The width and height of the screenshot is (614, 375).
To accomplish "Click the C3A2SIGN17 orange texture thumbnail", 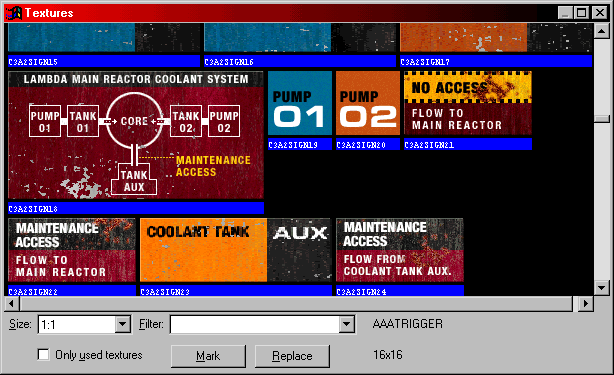I will click(x=496, y=38).
